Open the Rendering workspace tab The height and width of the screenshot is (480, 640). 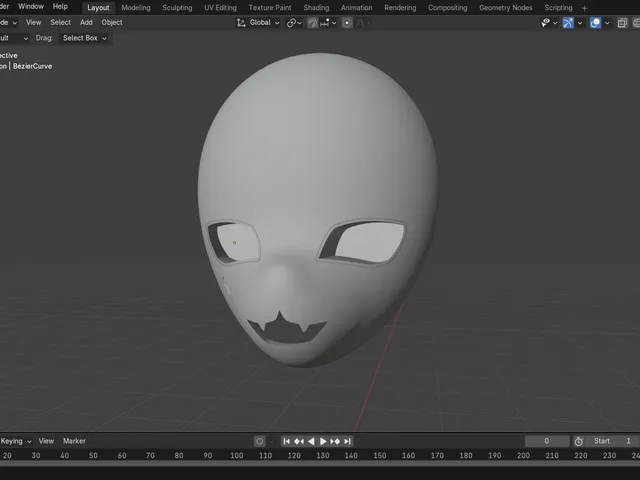click(400, 8)
